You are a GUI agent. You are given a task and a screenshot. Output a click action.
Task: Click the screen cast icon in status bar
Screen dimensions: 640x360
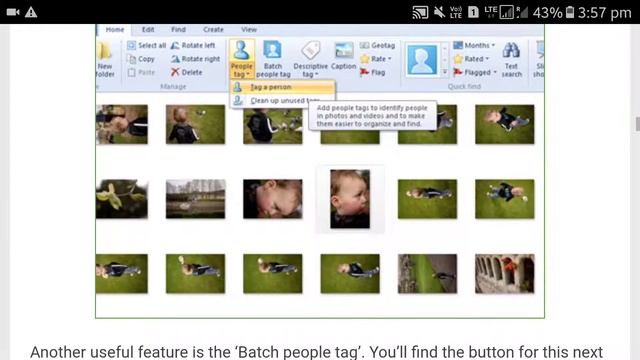[420, 13]
